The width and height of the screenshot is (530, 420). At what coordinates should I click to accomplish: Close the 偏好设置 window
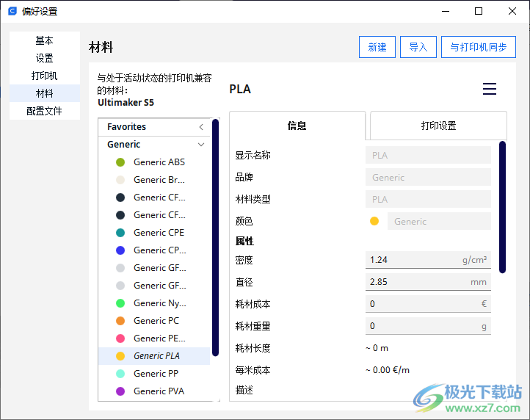point(512,11)
